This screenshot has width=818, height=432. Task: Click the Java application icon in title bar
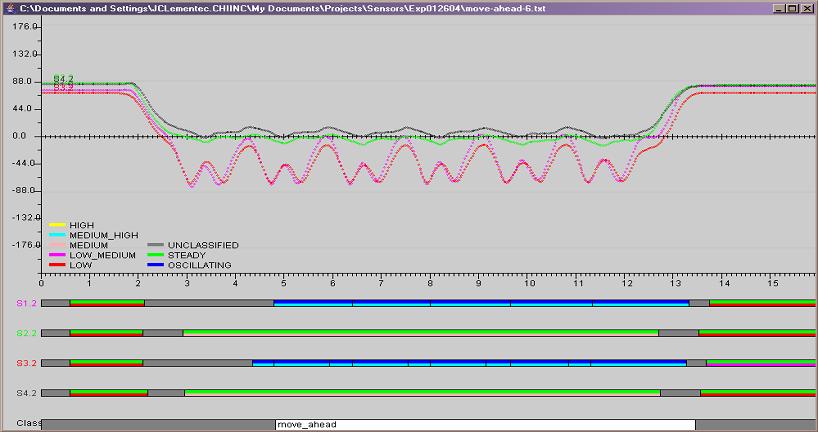pos(9,7)
